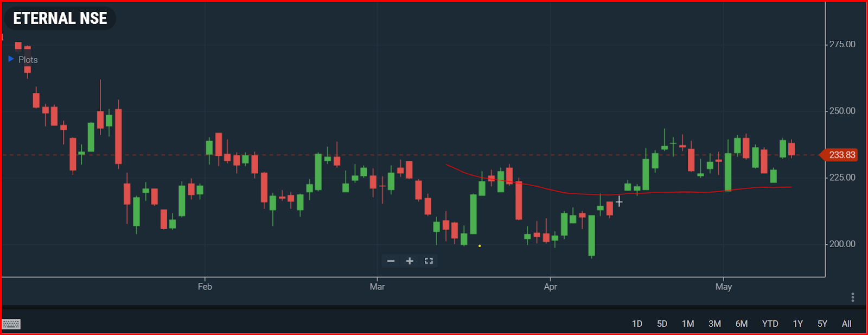This screenshot has width=868, height=335.
Task: Choose the 1M time range
Action: coord(688,324)
